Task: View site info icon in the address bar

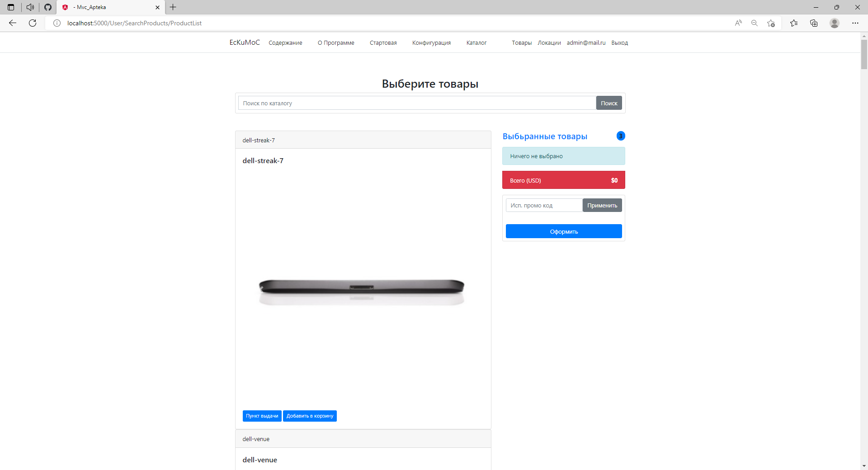Action: click(57, 23)
